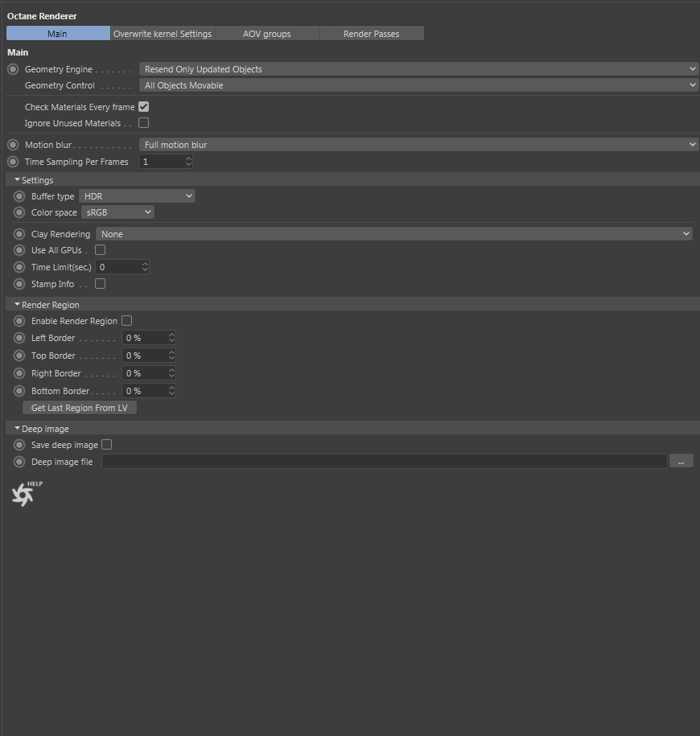
Task: Switch to Overwrite kernel Settings tab
Action: click(163, 33)
